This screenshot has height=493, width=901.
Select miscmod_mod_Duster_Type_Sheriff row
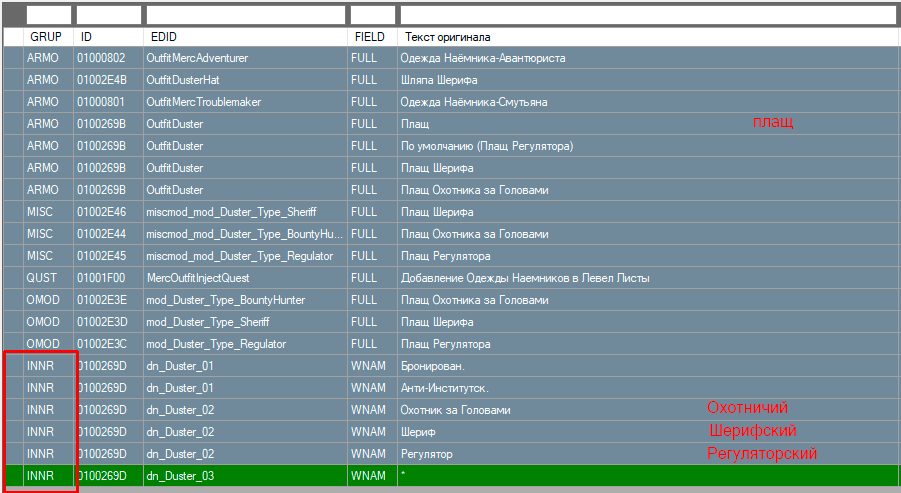pyautogui.click(x=450, y=212)
